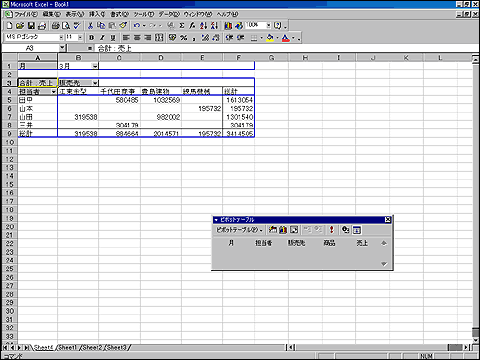Click the Sort Ascending icon
The width and height of the screenshot is (480, 360).
click(203, 26)
